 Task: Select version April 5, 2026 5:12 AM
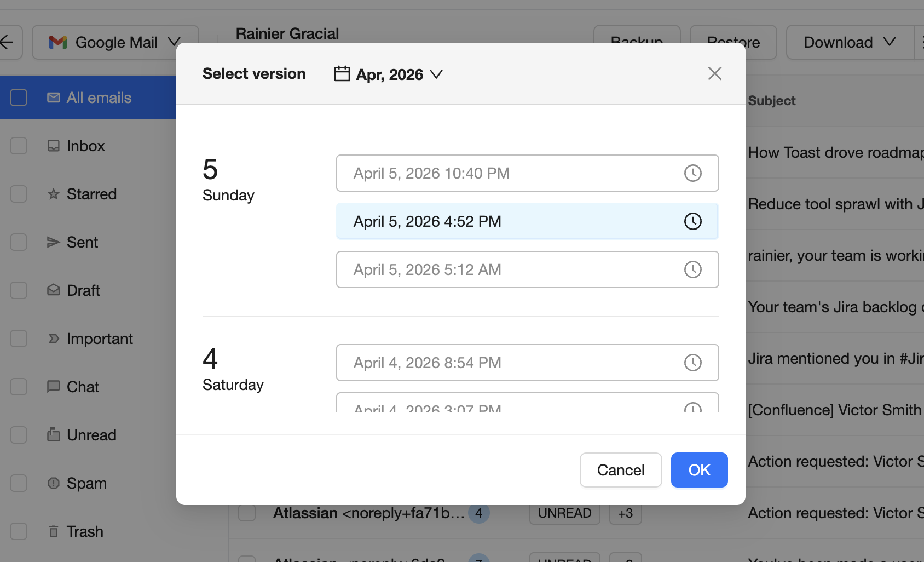click(x=527, y=269)
